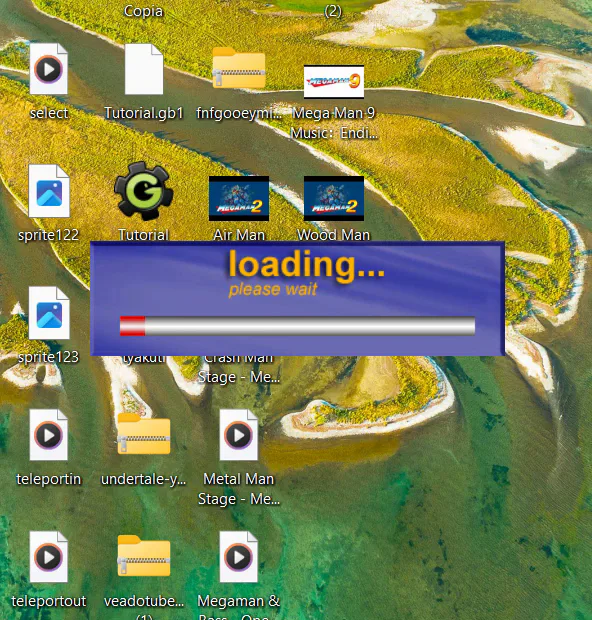Click the 'please wait' splash text
This screenshot has width=592, height=620.
click(x=273, y=289)
